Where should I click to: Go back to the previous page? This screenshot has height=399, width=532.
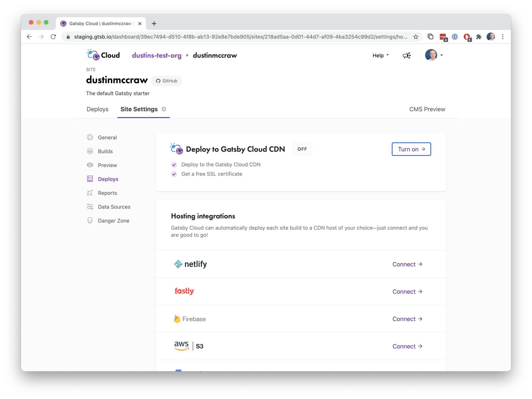pos(29,37)
